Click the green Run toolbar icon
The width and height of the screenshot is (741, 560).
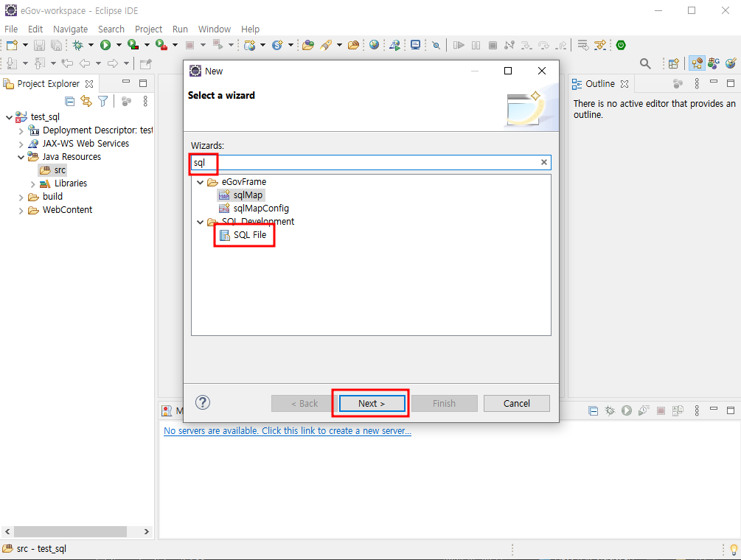pyautogui.click(x=105, y=46)
